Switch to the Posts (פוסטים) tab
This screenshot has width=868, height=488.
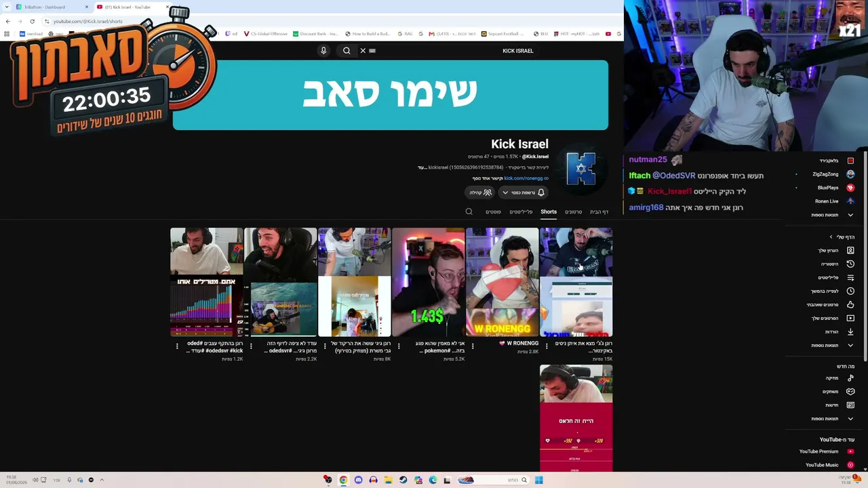tap(493, 211)
